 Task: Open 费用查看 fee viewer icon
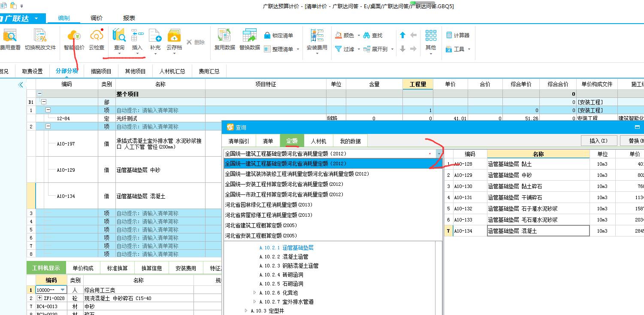pyautogui.click(x=10, y=40)
